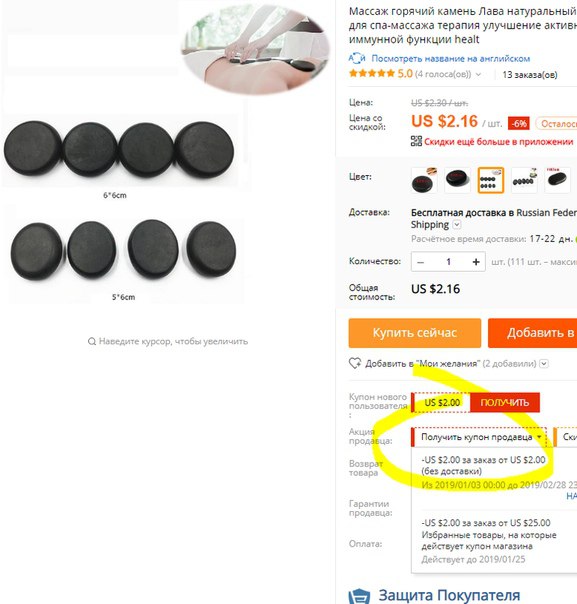577x604 pixels.
Task: Increase quantity with the plus button
Action: coord(476,262)
